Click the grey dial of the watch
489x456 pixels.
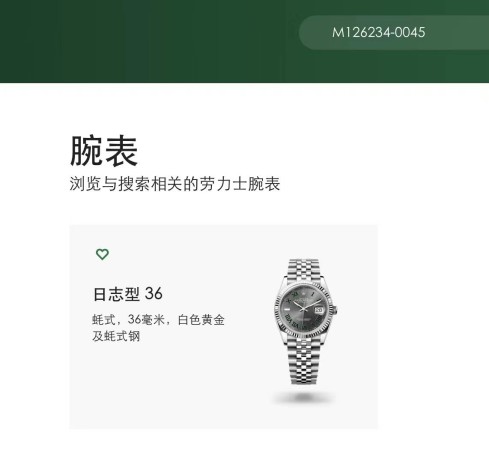point(304,311)
